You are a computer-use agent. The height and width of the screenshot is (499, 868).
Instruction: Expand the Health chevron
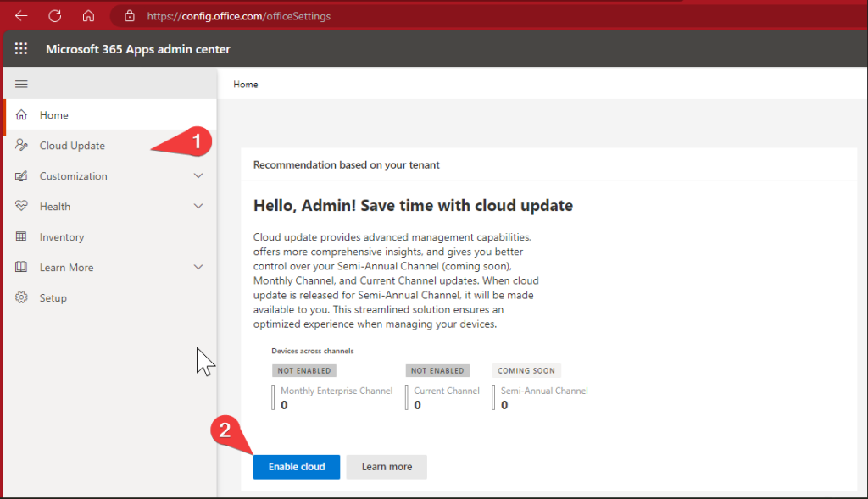198,206
